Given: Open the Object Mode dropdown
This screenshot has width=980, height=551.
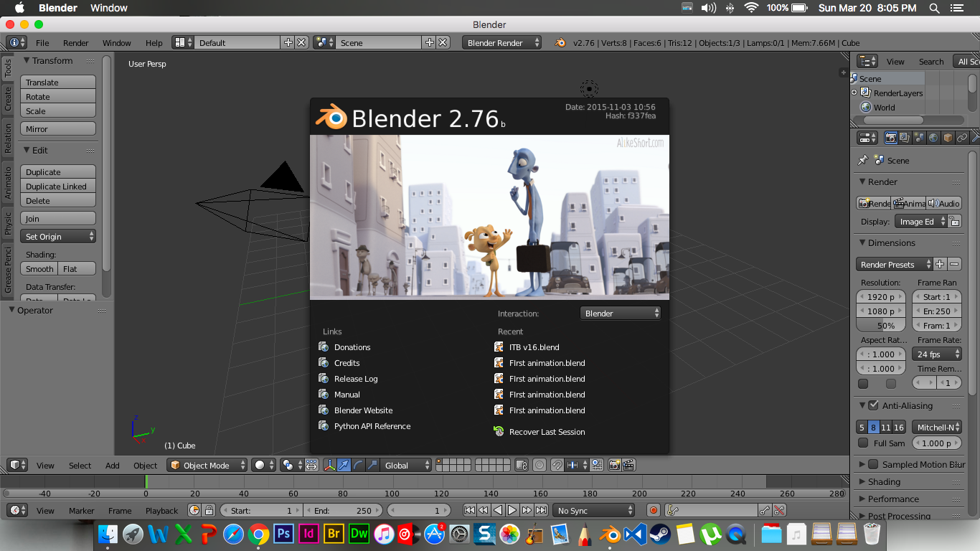Looking at the screenshot, I should pyautogui.click(x=207, y=465).
